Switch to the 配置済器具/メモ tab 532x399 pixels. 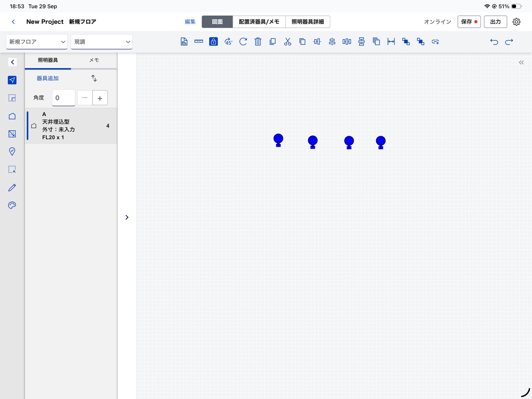click(259, 22)
